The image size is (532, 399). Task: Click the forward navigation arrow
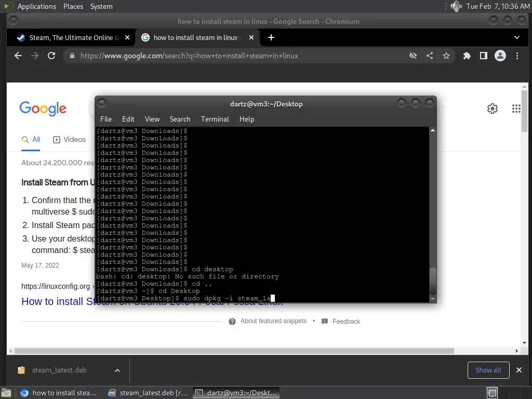pos(35,56)
